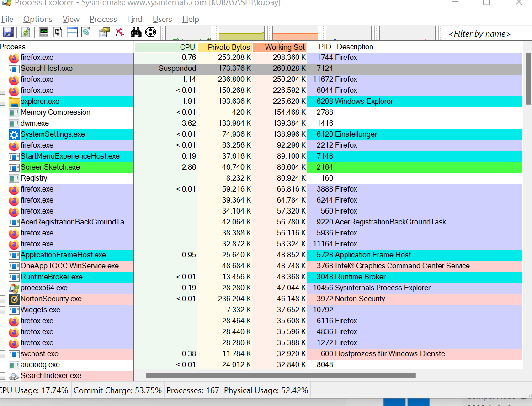Toggle the Show Process Tree toolbar icon
Viewport: 532px width, 406px height.
[58, 32]
